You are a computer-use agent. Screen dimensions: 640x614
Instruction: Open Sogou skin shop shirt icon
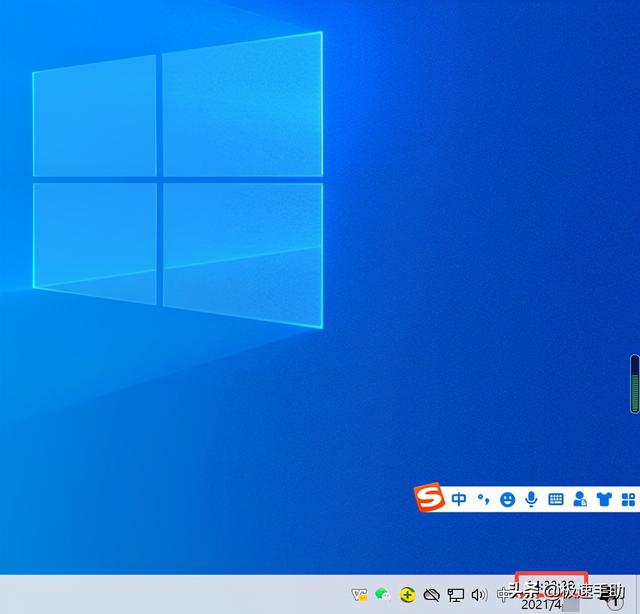(x=604, y=499)
